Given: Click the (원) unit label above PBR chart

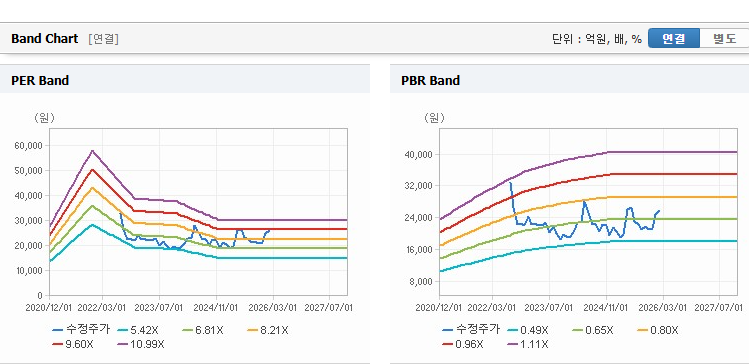Looking at the screenshot, I should click(x=435, y=118).
